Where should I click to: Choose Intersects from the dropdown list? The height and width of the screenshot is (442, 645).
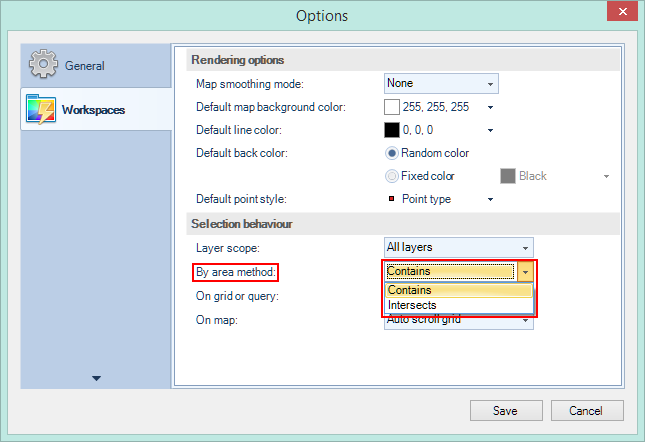point(412,305)
